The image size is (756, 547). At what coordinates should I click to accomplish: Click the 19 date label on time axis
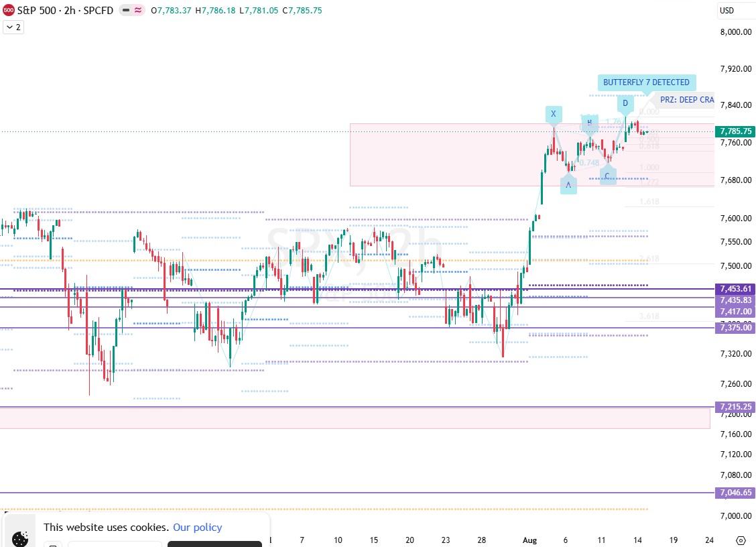[674, 540]
